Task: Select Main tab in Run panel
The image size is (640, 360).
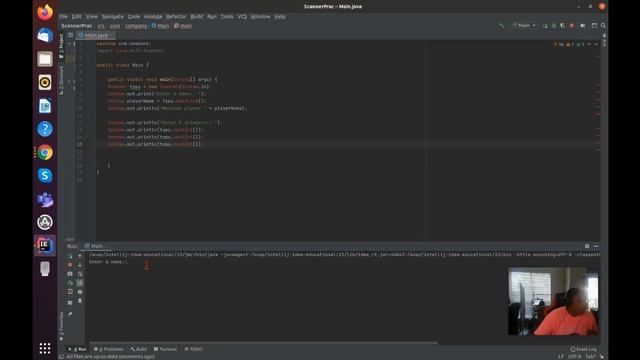Action: coord(96,246)
